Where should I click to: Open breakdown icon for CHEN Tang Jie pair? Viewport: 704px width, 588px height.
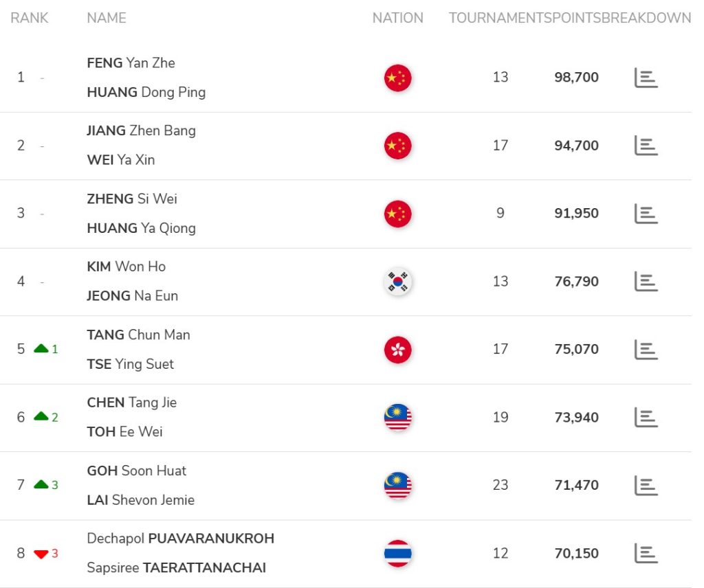pyautogui.click(x=646, y=418)
